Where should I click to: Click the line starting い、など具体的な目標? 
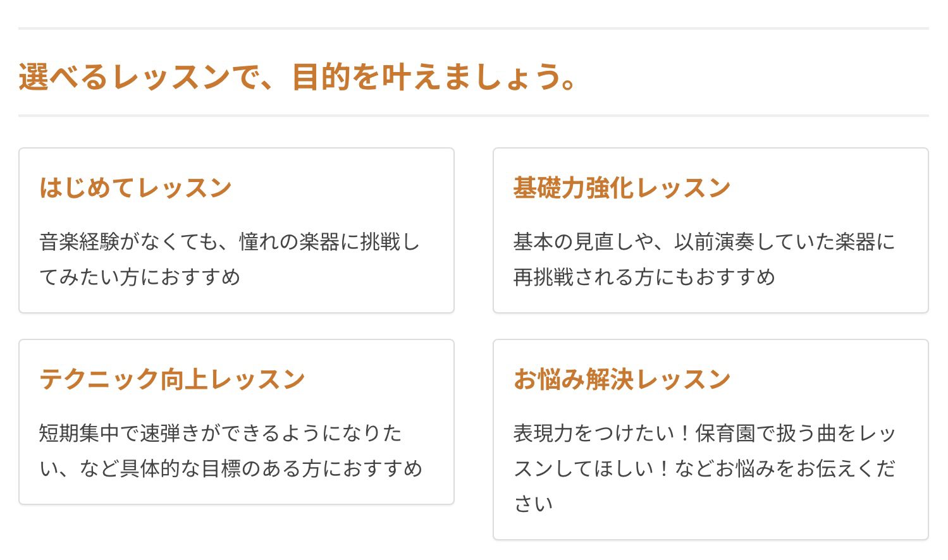coord(231,469)
